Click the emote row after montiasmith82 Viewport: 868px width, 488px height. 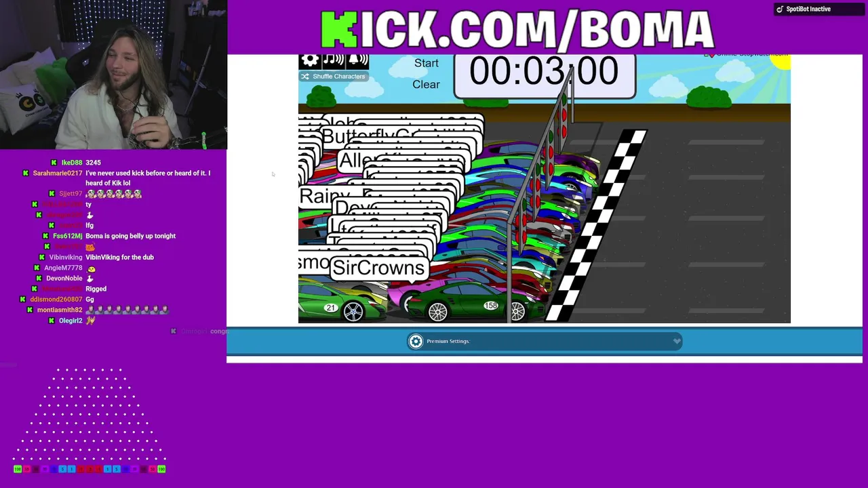pos(127,310)
